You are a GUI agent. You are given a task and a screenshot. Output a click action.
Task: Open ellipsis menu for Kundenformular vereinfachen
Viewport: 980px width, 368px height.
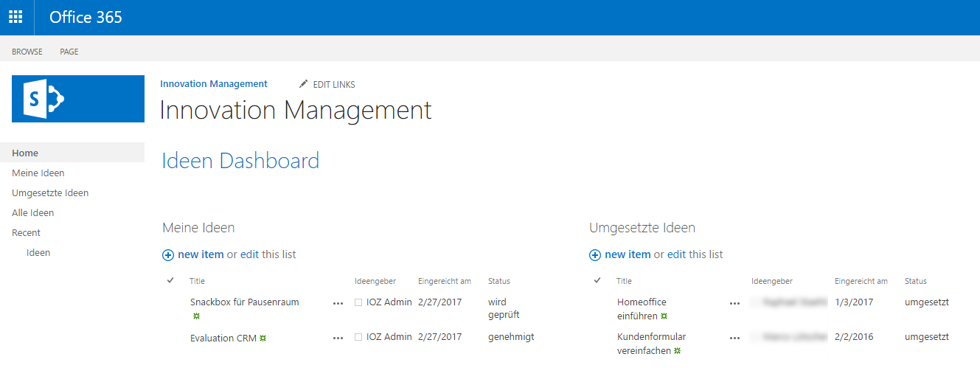(734, 338)
